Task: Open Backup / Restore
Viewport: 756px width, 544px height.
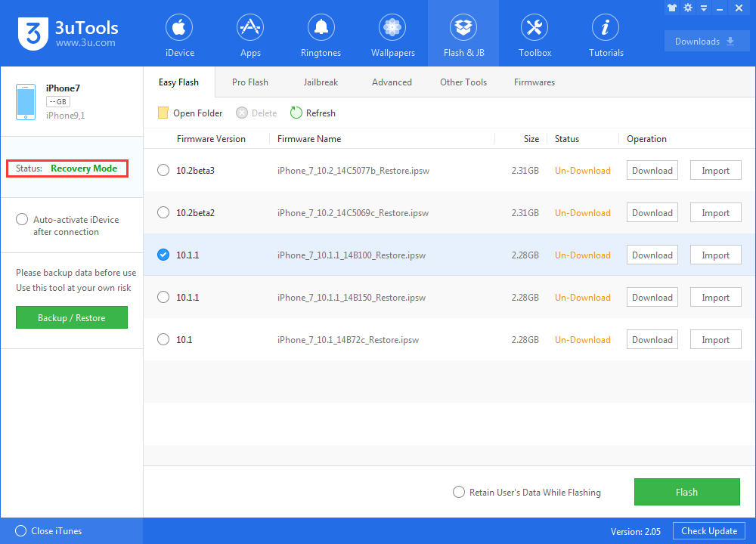Action: [71, 317]
